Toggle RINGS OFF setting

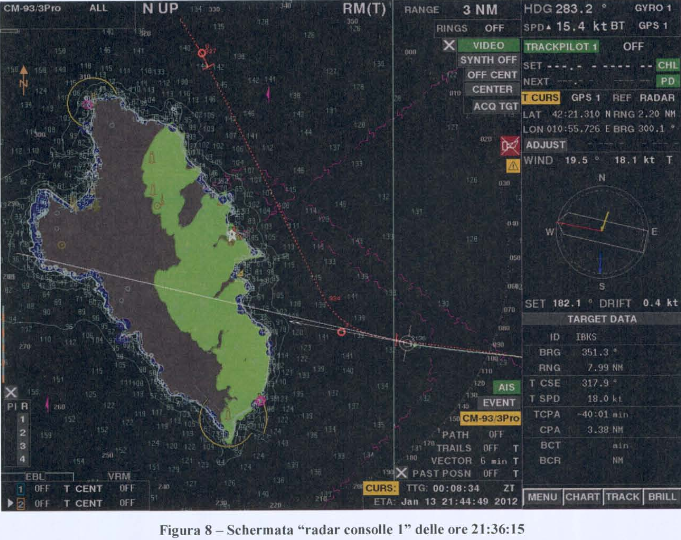pyautogui.click(x=480, y=29)
